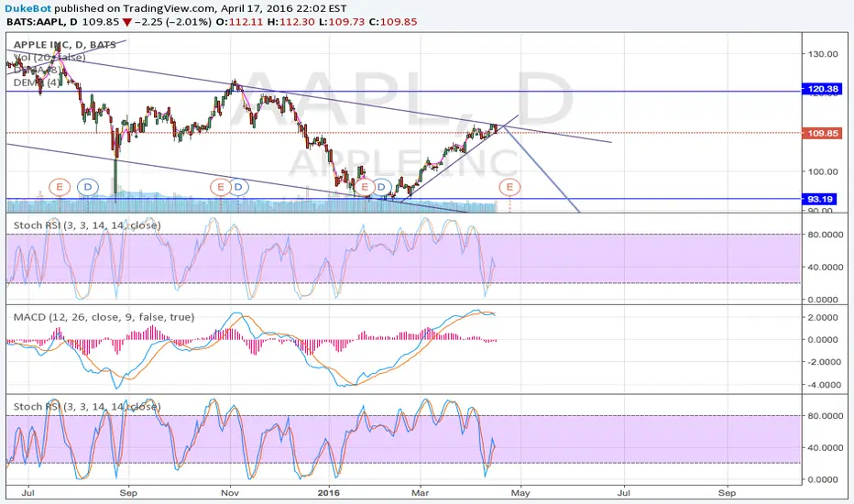Click the D dividend marker in February 2016
854x504 pixels.
coord(382,188)
